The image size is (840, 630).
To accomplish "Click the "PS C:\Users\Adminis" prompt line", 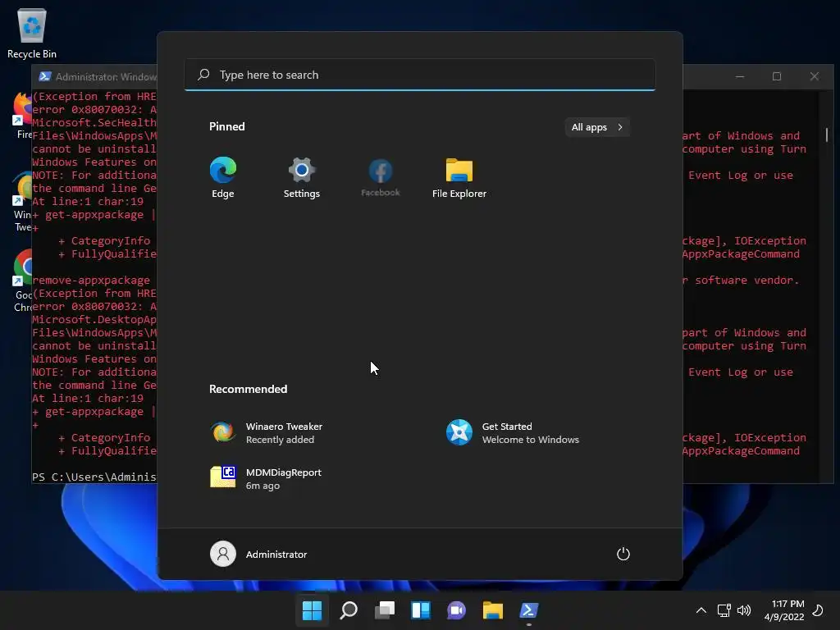I will click(x=94, y=477).
